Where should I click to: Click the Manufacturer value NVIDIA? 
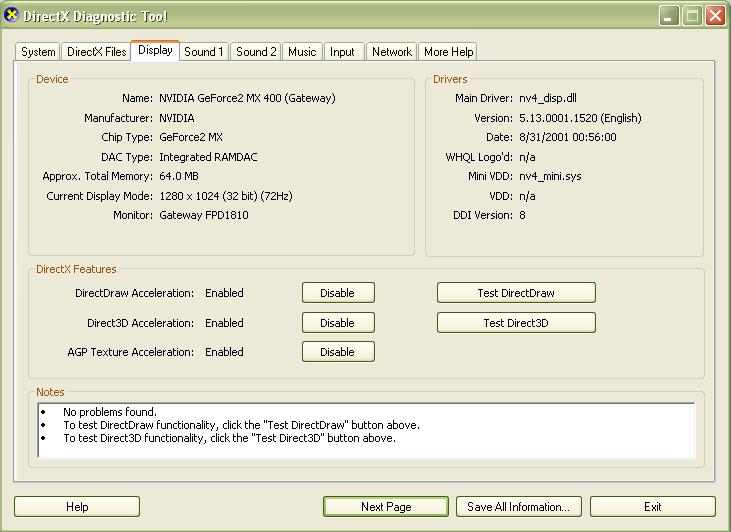coord(177,118)
